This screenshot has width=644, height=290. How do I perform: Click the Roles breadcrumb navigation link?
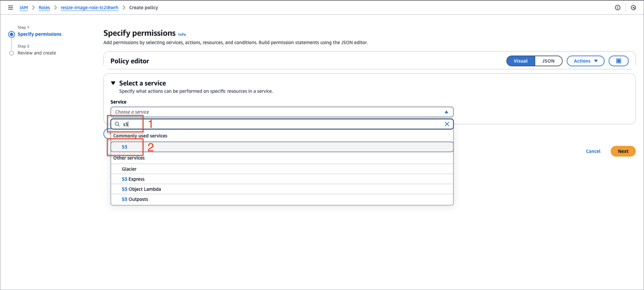[44, 7]
